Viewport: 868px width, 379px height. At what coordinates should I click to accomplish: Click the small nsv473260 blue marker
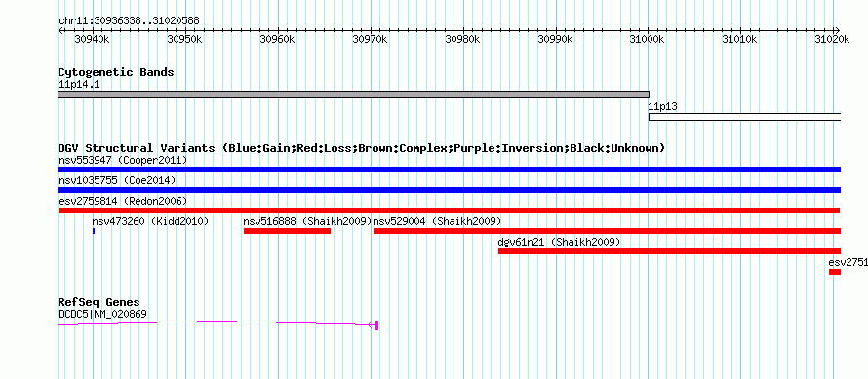pos(94,231)
